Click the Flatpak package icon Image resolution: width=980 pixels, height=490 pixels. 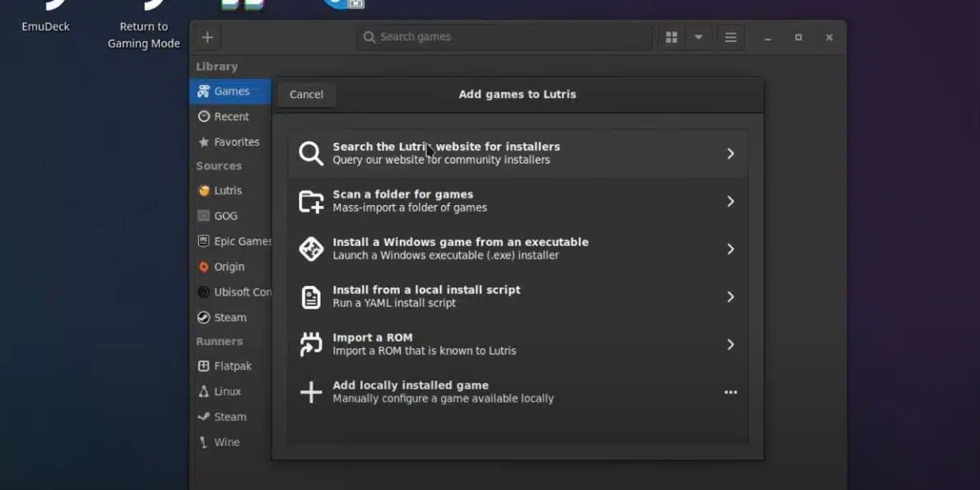click(203, 366)
